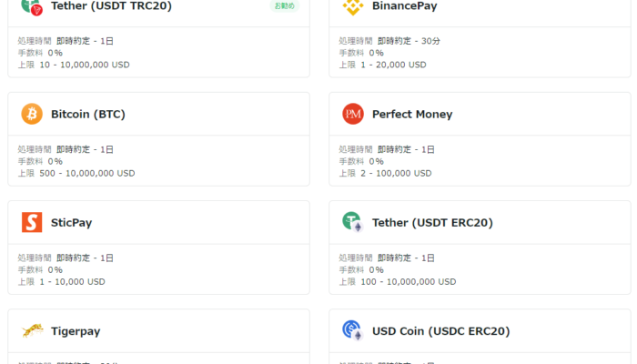
Task: Select Tether (USDT ERC20) title
Action: click(x=432, y=223)
